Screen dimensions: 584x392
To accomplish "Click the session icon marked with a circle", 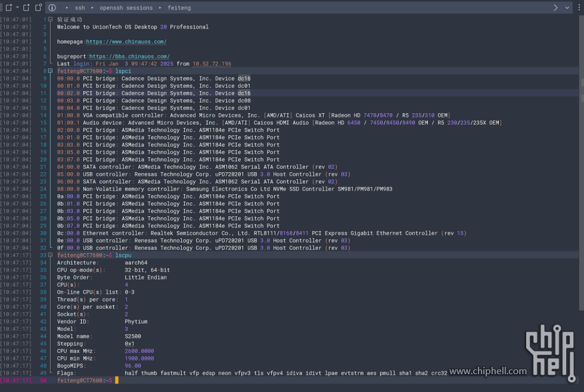I will click(38, 7).
